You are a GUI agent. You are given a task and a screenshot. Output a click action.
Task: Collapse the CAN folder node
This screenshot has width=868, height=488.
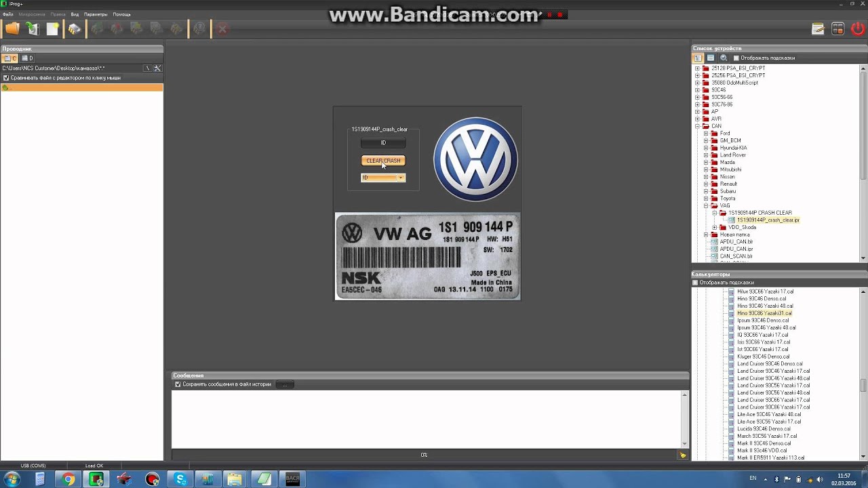pyautogui.click(x=697, y=126)
